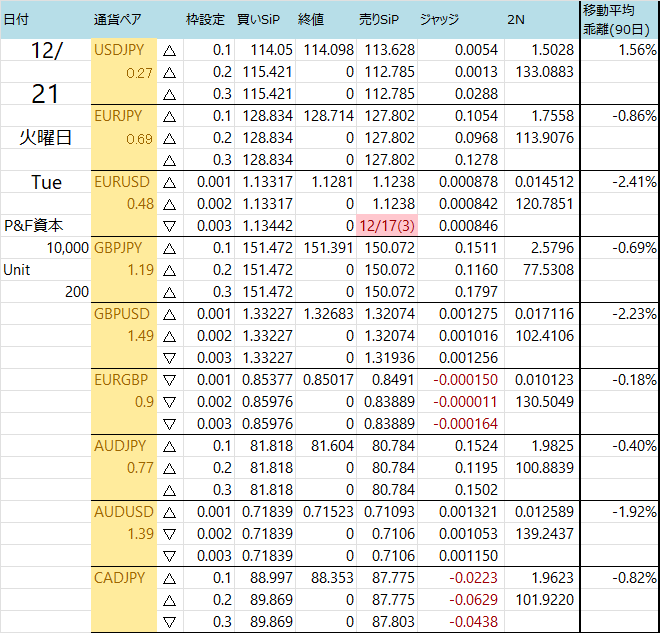Select the USDJPY close value 114.098
Image resolution: width=660 pixels, height=633 pixels.
coord(328,50)
